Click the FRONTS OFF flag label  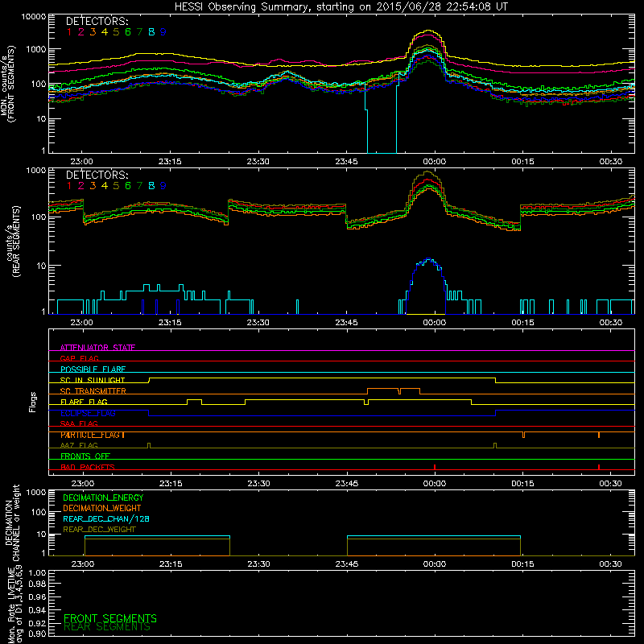click(85, 456)
